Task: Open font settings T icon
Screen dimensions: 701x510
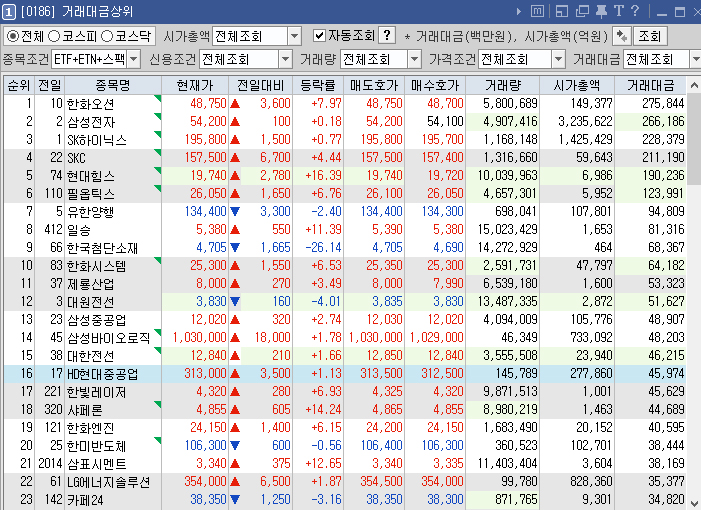Action: (619, 11)
